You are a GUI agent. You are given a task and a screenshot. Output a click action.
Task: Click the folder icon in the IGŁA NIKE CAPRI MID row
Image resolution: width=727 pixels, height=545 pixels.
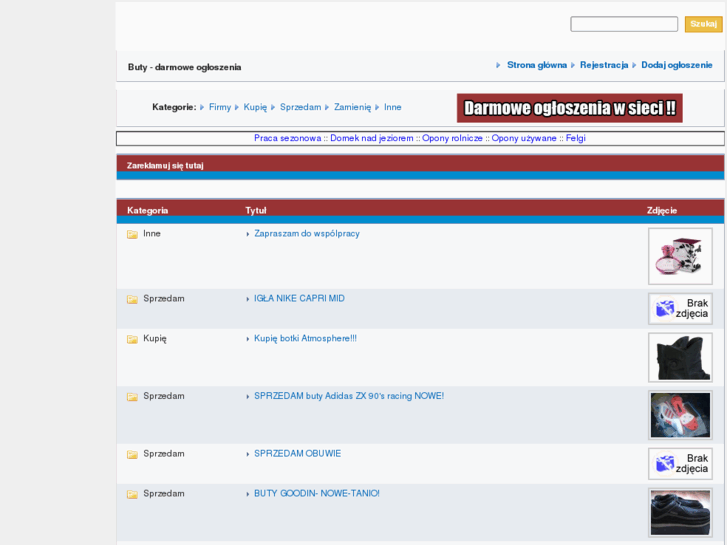click(x=132, y=299)
